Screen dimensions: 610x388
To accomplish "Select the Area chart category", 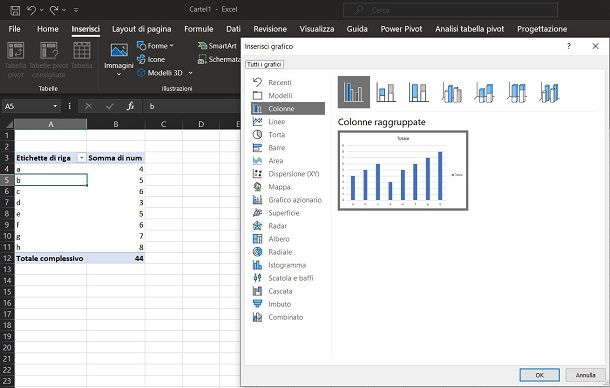I will [x=288, y=161].
